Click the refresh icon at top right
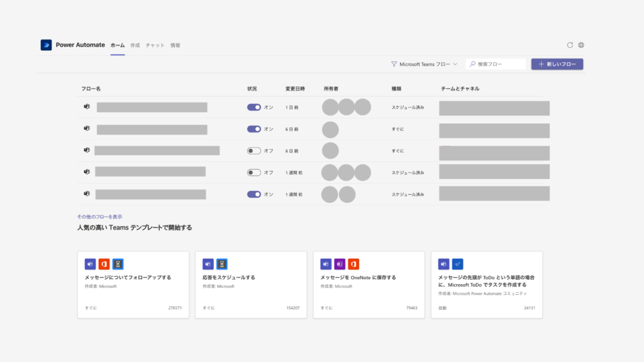Viewport: 644px width, 362px height. click(x=570, y=45)
